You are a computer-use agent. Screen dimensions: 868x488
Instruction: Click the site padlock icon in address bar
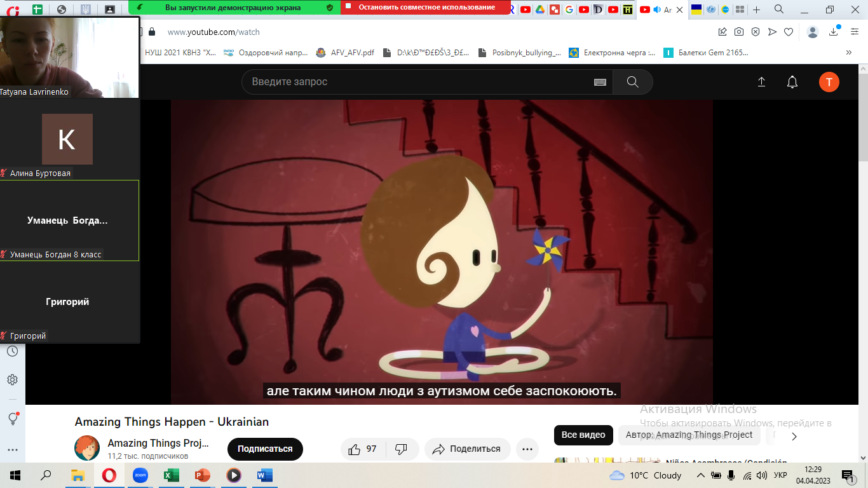(x=151, y=32)
